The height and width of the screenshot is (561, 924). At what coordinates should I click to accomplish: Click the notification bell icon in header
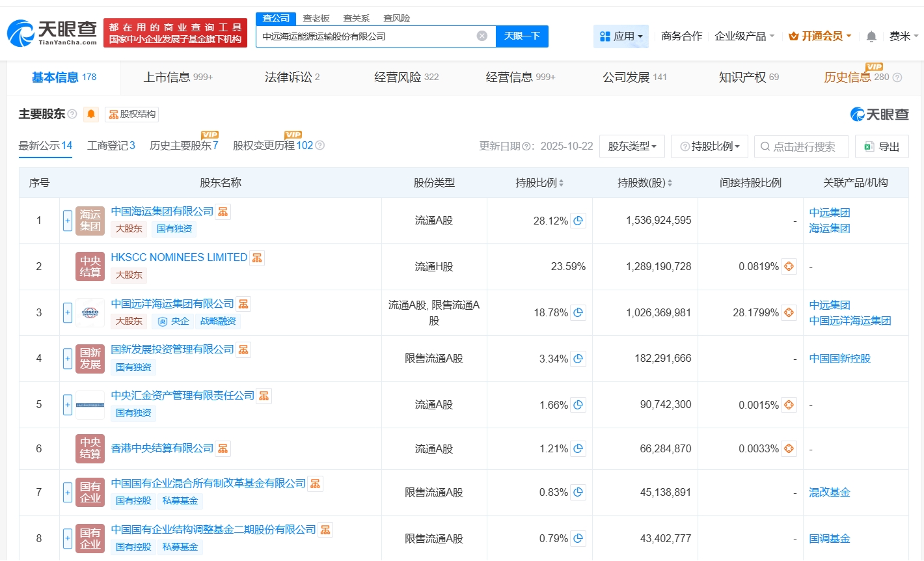point(871,36)
